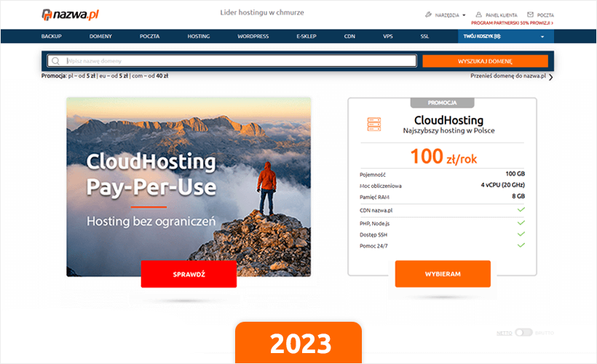Click the "Promocja: pl – od 5 zł" text

click(x=68, y=76)
